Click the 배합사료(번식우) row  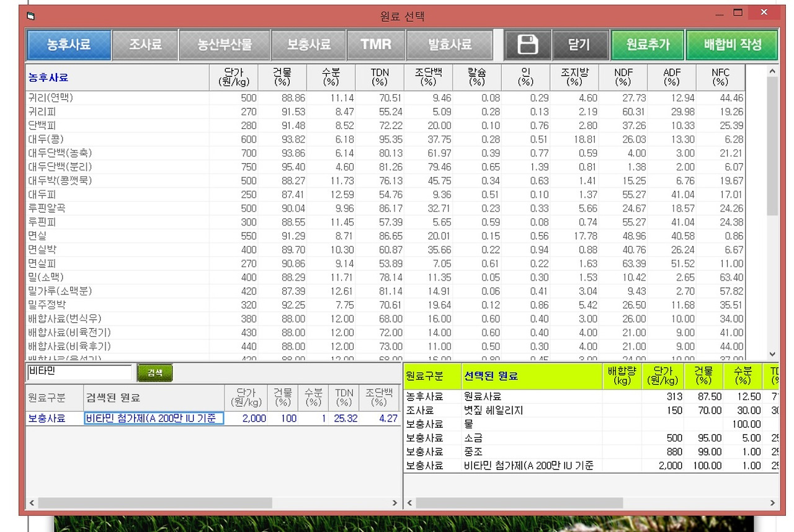click(385, 319)
